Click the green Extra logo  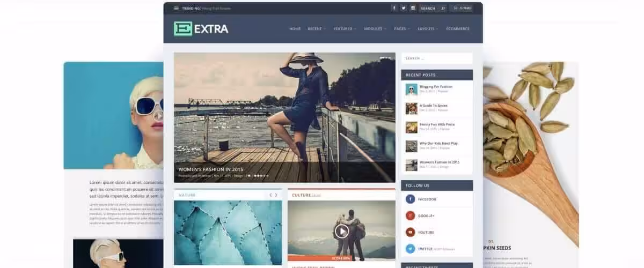click(201, 28)
